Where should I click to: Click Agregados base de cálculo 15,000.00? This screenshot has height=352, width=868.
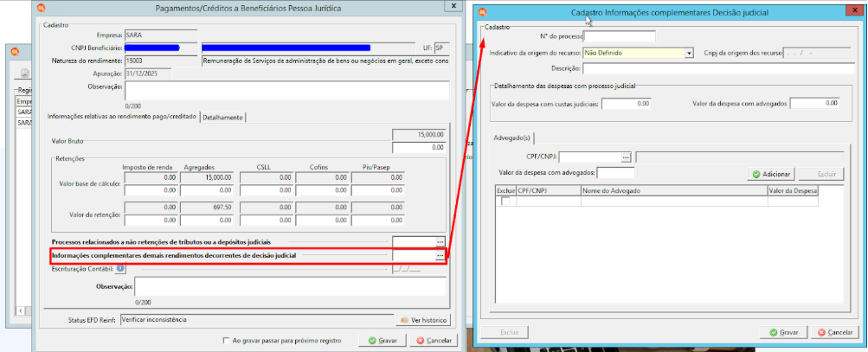click(207, 177)
